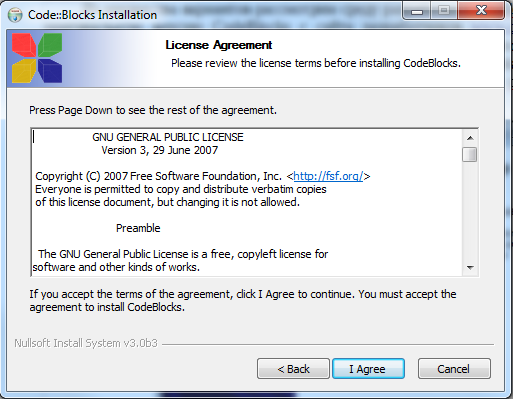The width and height of the screenshot is (513, 399).
Task: Click the empty scrollbar track below thumb
Action: point(470,211)
